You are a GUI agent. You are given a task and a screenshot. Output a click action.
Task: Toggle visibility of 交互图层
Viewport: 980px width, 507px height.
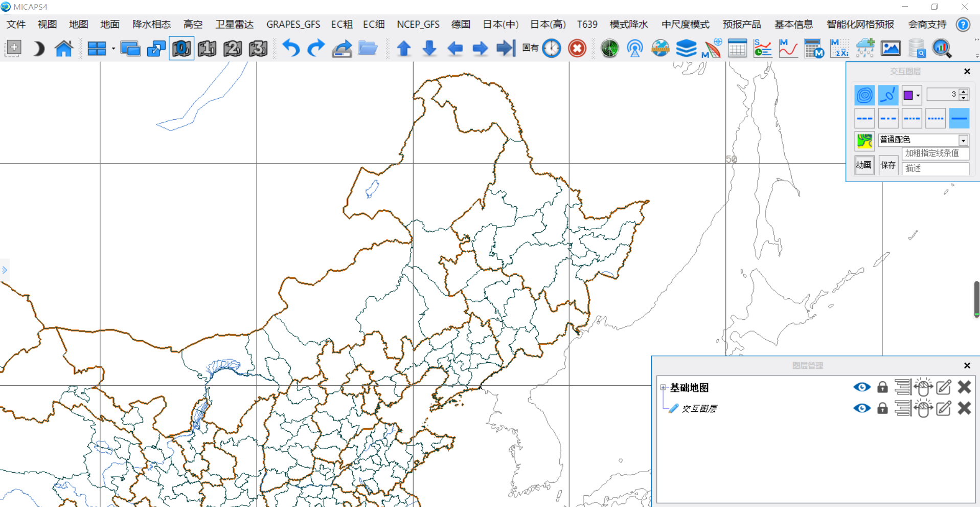(x=862, y=408)
